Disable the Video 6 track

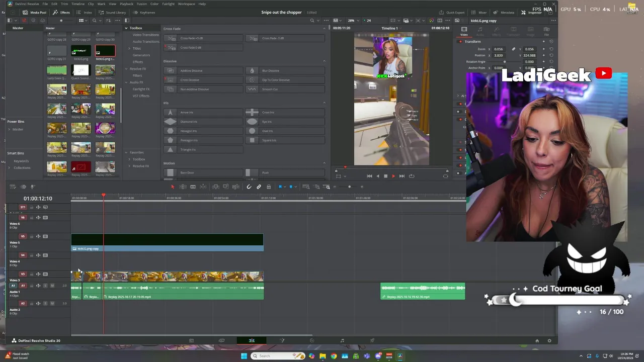click(x=45, y=218)
